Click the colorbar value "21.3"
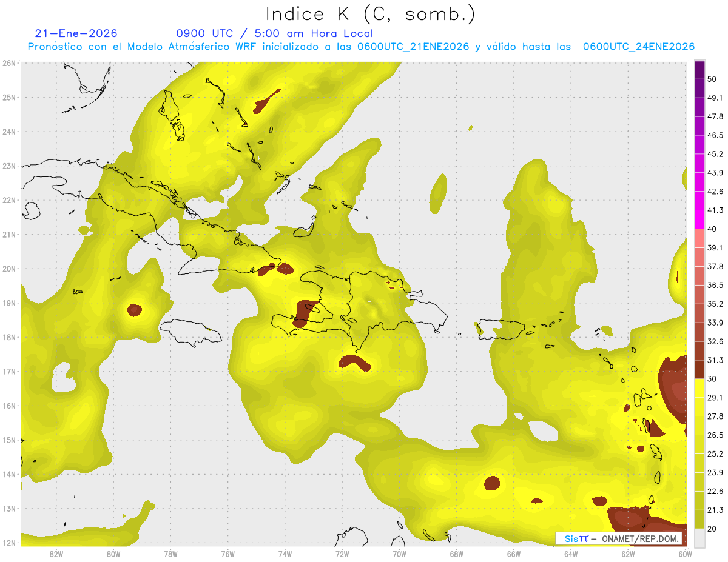 pos(715,510)
